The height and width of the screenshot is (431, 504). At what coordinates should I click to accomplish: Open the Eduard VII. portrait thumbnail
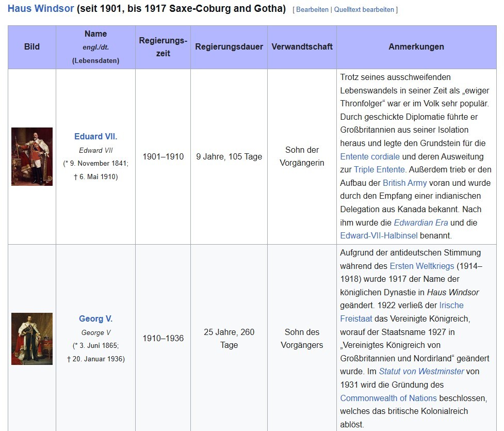tap(32, 156)
